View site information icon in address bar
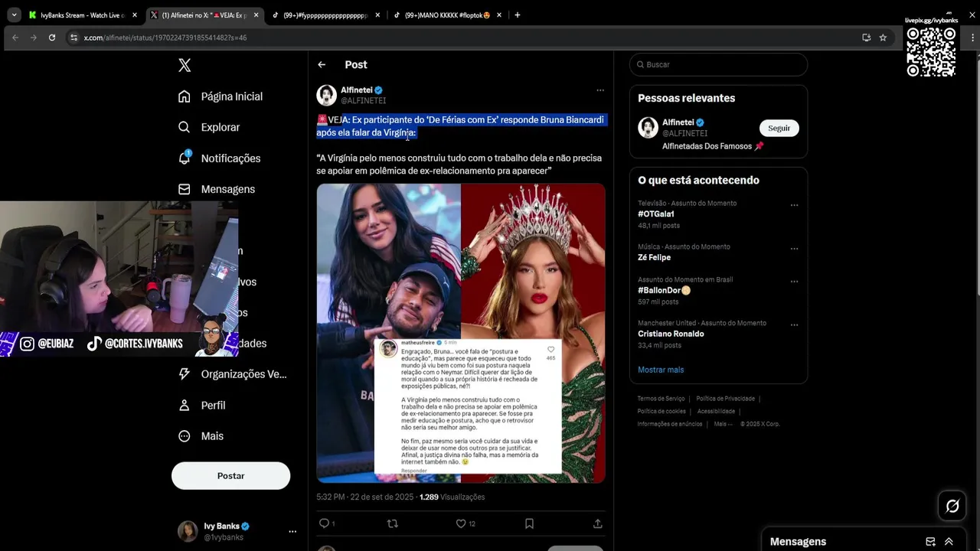980x551 pixels. [73, 37]
